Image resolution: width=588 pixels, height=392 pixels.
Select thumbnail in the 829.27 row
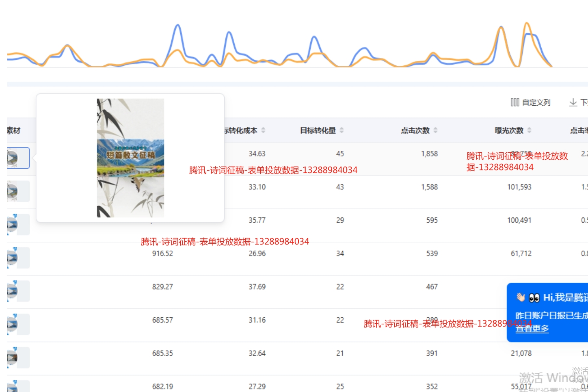point(13,291)
